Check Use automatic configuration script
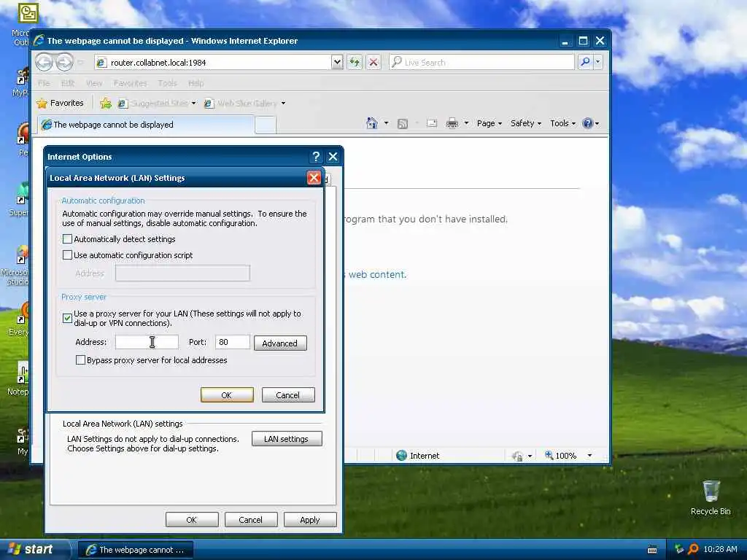This screenshot has height=560, width=747. coord(67,255)
